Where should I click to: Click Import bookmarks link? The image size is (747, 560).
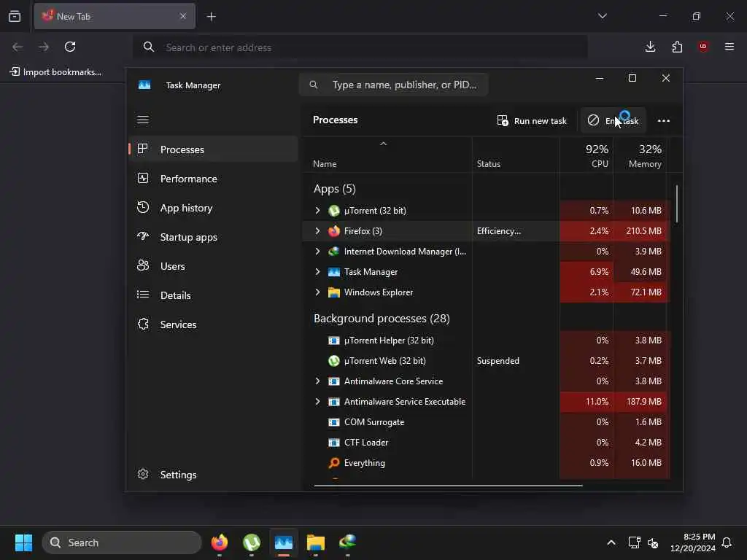(55, 72)
